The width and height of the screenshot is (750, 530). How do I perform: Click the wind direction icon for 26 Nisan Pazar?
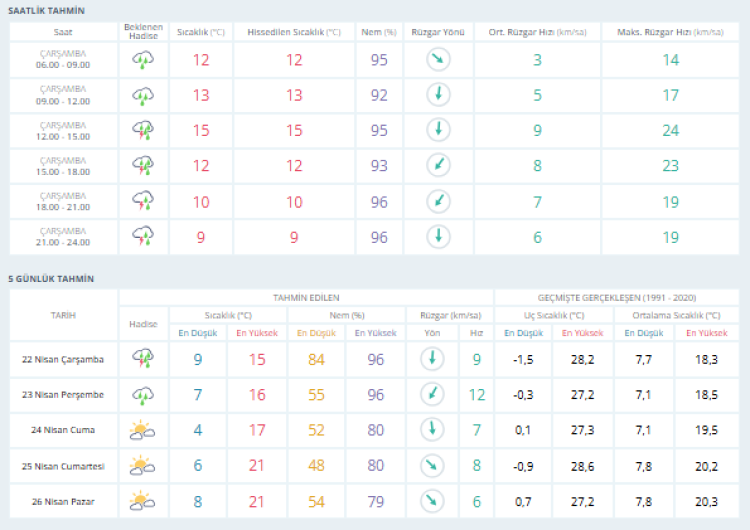[x=432, y=500]
